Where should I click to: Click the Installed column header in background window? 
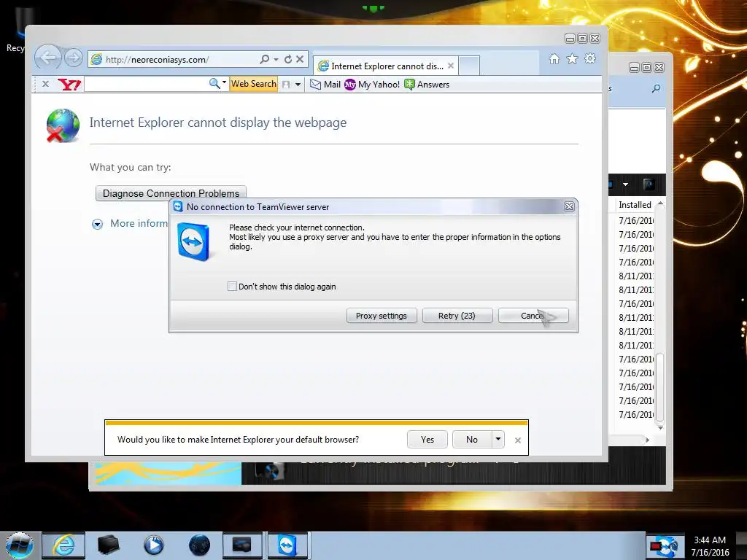click(635, 205)
